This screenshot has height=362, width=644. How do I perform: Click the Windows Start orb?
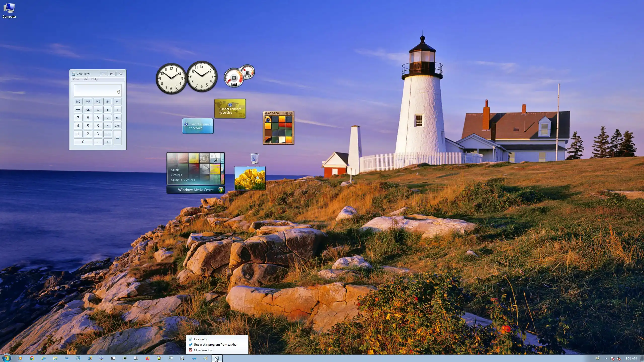[x=7, y=358]
